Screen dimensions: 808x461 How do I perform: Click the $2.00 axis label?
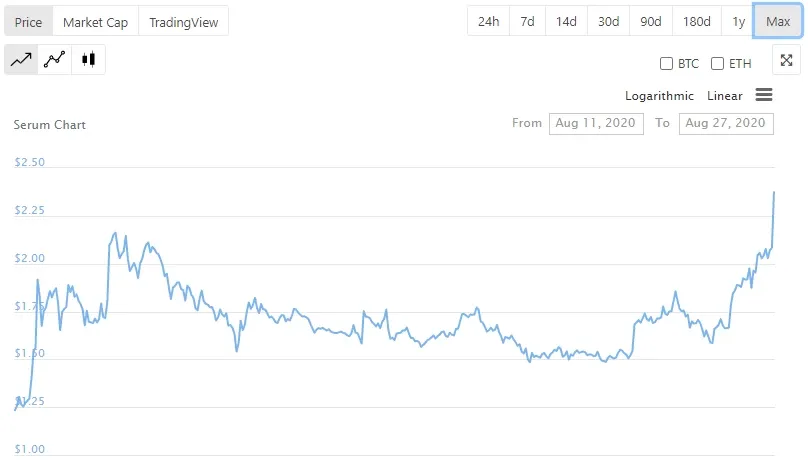click(29, 258)
